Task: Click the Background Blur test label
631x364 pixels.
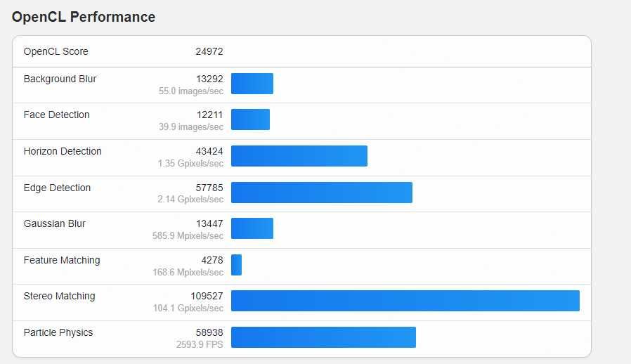Action: pyautogui.click(x=60, y=79)
